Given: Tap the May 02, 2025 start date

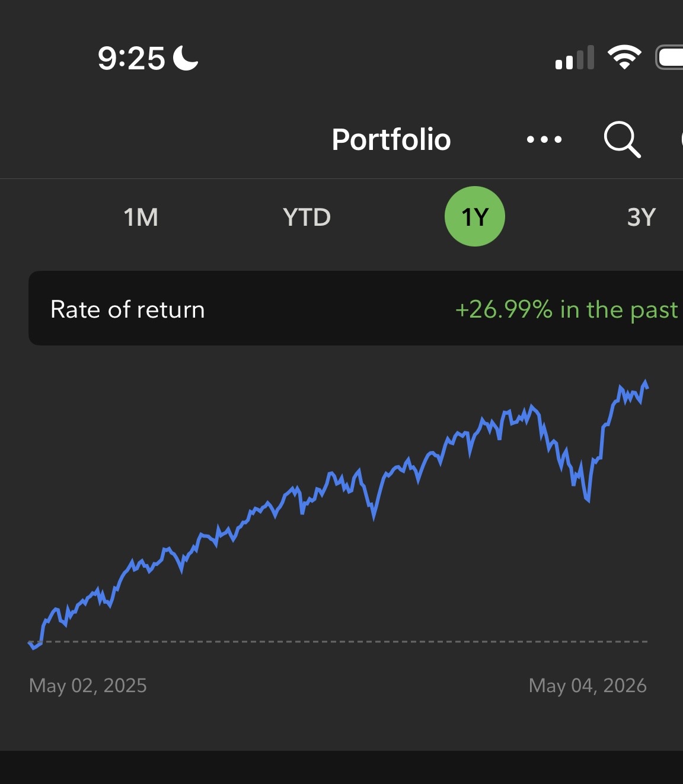Looking at the screenshot, I should [88, 686].
